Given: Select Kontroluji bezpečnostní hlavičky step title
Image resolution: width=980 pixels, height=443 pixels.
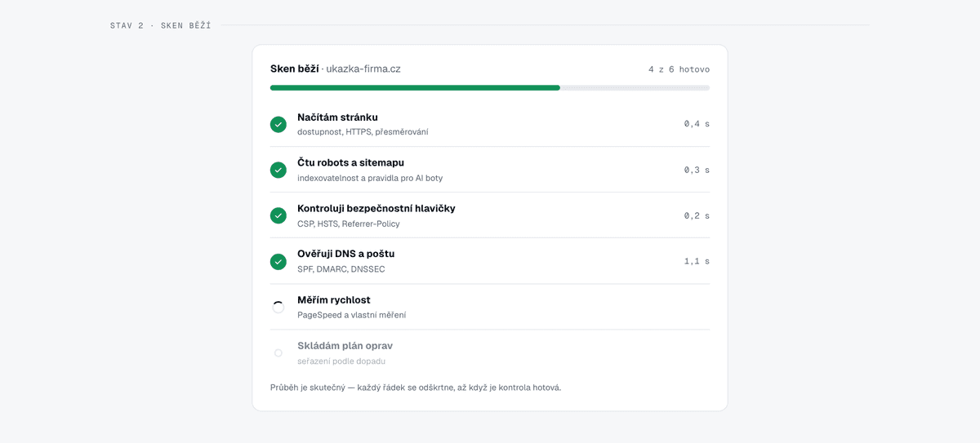Looking at the screenshot, I should [x=376, y=209].
